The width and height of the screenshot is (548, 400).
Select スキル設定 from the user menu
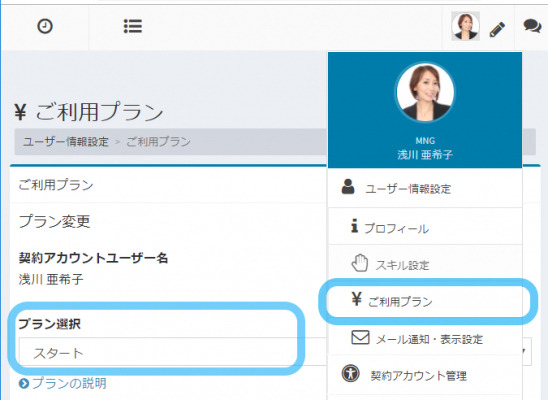[x=425, y=263]
